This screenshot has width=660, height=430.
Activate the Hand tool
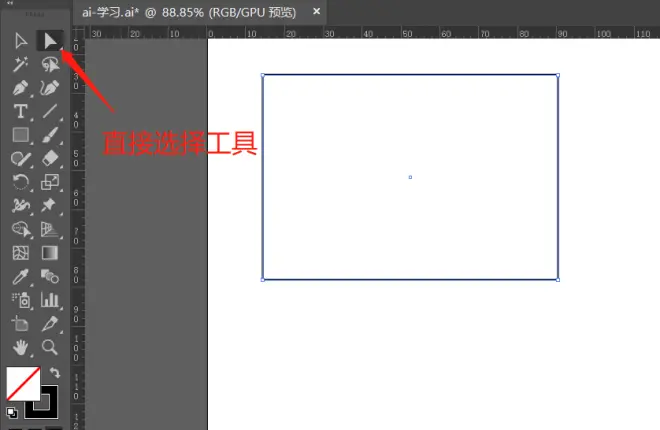21,348
